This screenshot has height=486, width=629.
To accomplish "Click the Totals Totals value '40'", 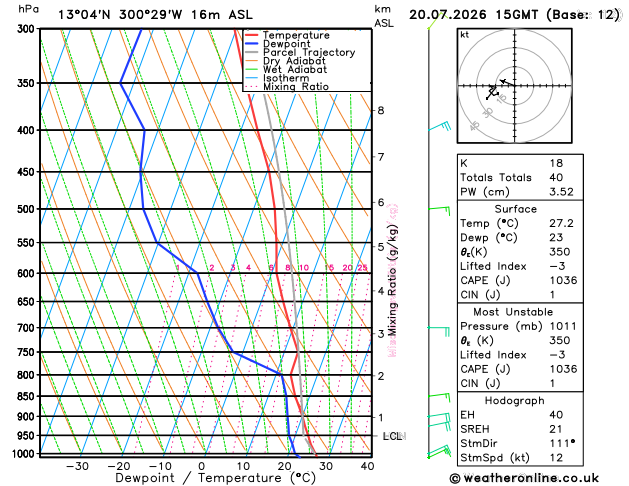I will click(556, 177).
